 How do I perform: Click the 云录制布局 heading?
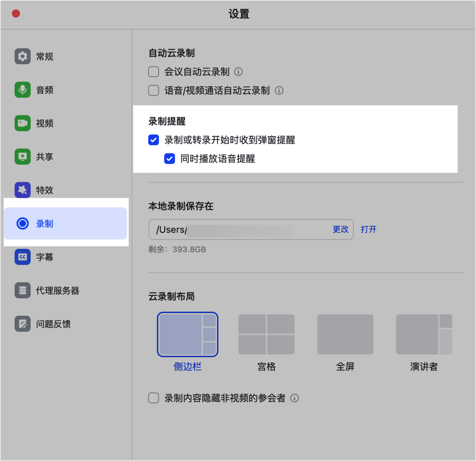[x=171, y=296]
